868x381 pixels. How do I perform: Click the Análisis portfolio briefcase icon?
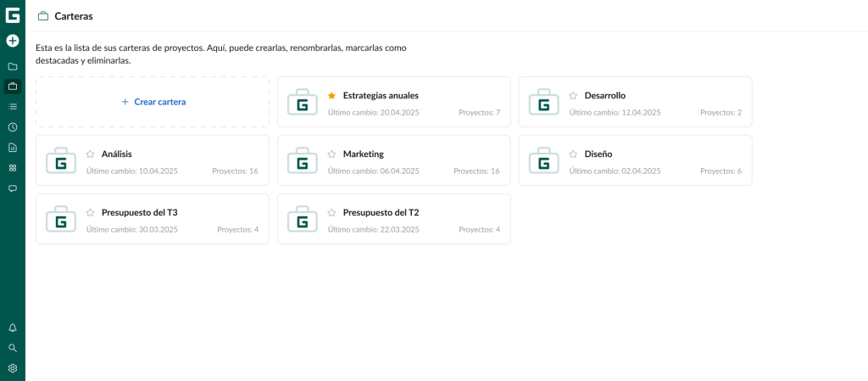click(x=61, y=160)
